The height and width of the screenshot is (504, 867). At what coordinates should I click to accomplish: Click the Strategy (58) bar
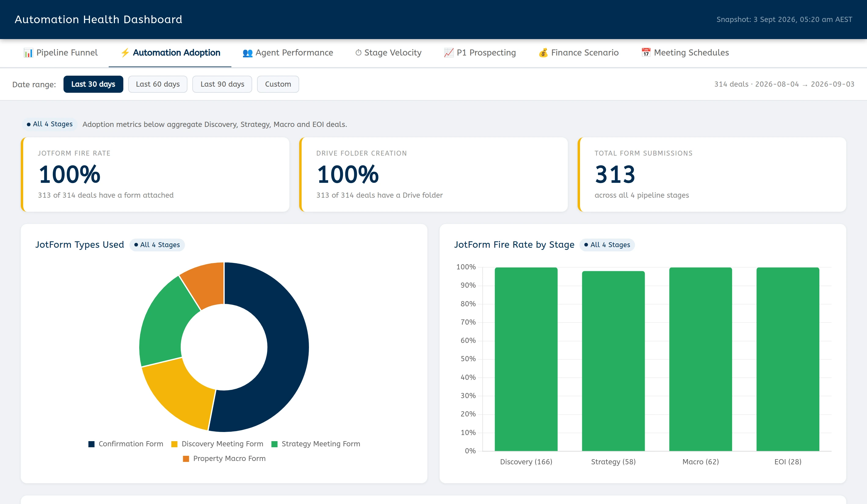pos(613,361)
